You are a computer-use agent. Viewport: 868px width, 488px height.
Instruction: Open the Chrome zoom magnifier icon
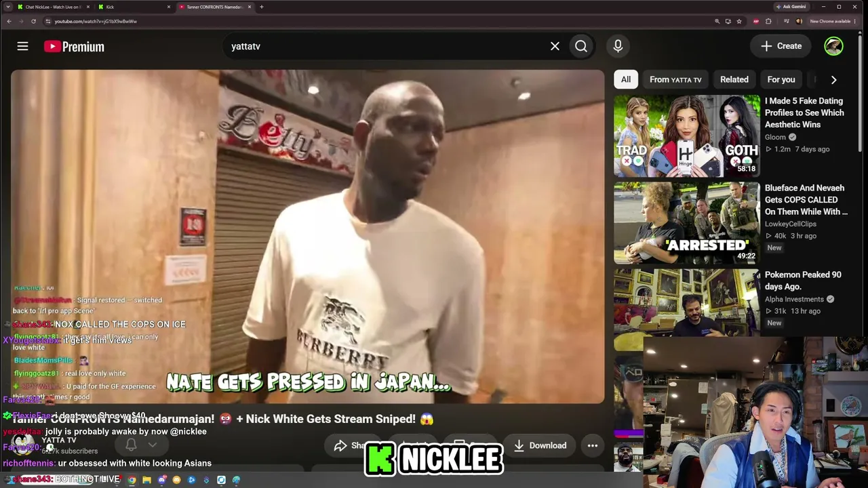point(717,21)
